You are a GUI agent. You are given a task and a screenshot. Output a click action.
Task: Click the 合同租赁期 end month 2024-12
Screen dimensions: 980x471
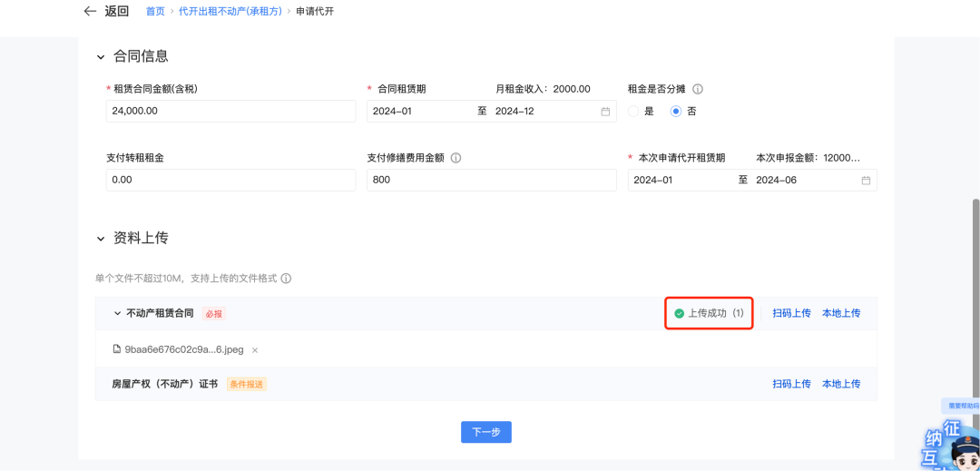coord(515,112)
